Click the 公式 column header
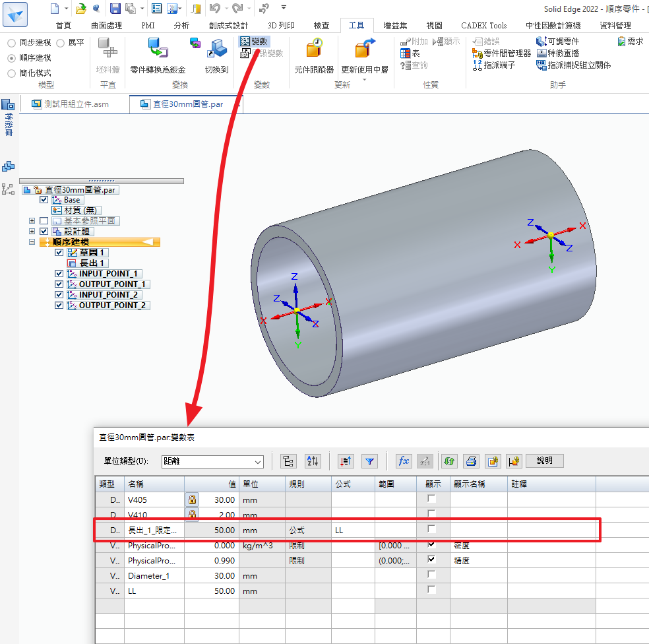This screenshot has height=644, width=649. (x=353, y=484)
